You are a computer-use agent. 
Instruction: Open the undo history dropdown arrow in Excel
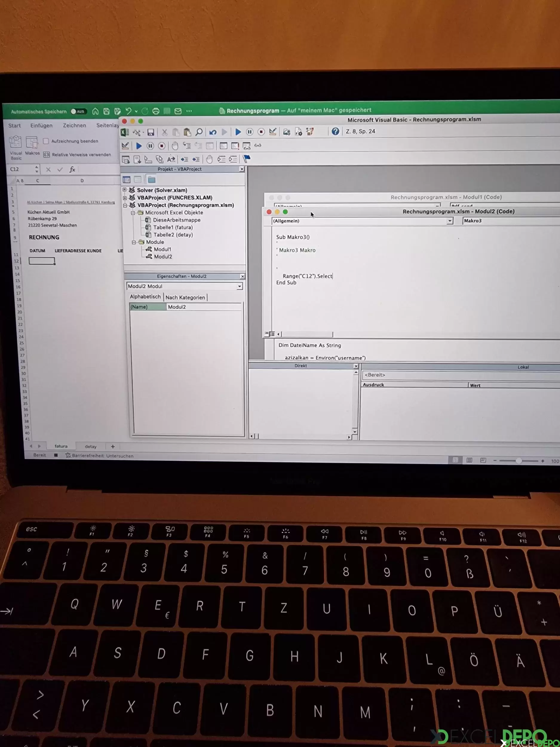(136, 111)
